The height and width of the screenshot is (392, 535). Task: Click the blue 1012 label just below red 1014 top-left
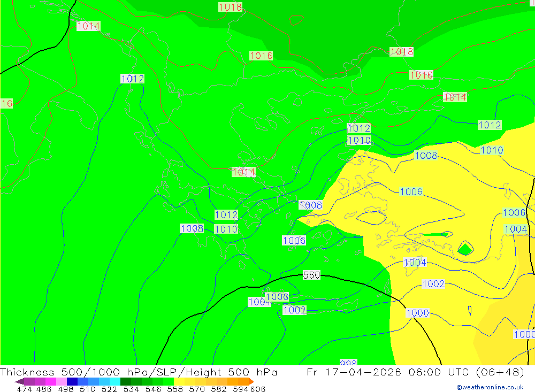click(x=132, y=79)
